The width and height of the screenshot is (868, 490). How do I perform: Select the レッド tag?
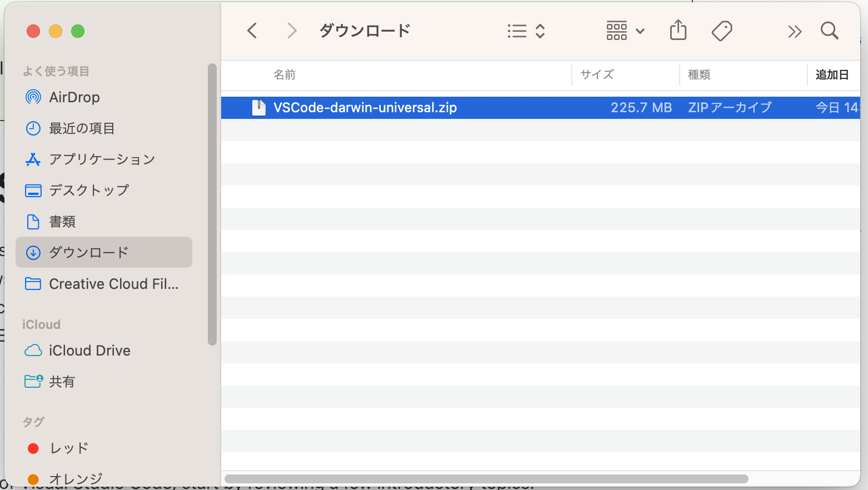point(68,448)
